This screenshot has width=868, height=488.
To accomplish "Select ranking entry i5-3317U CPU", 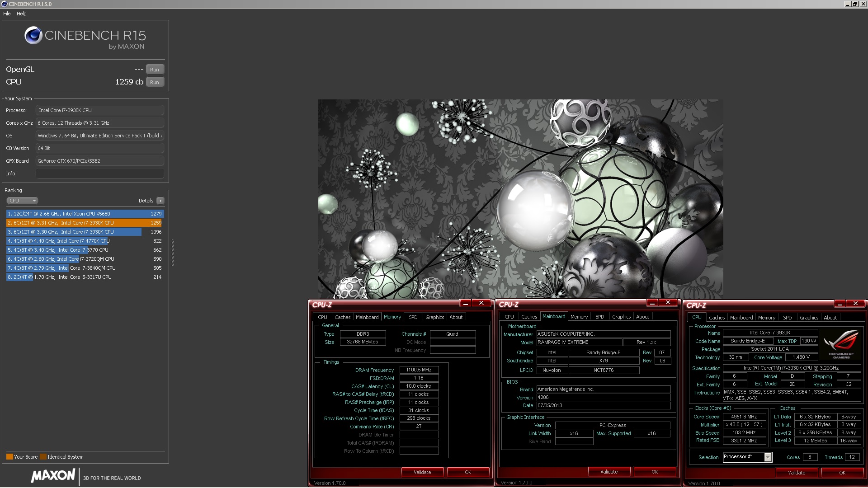I will tap(85, 277).
